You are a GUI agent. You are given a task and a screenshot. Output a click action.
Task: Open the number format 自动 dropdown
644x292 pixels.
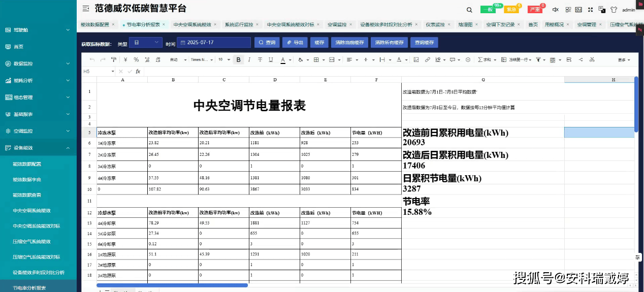tap(178, 60)
